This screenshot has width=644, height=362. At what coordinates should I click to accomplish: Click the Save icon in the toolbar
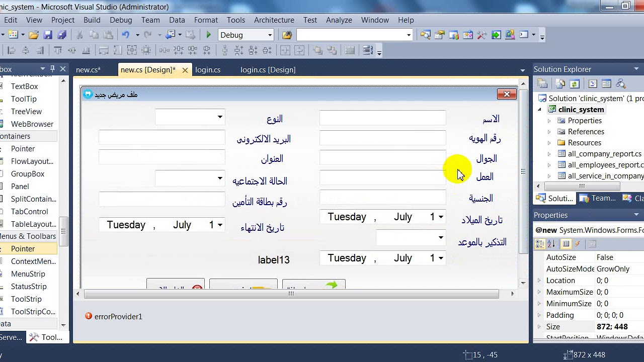pyautogui.click(x=48, y=35)
